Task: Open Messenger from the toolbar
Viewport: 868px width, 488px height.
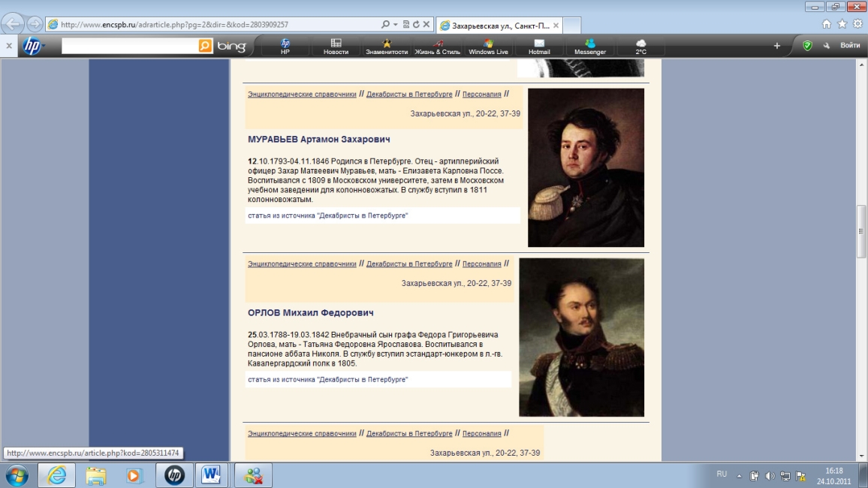Action: [x=590, y=47]
